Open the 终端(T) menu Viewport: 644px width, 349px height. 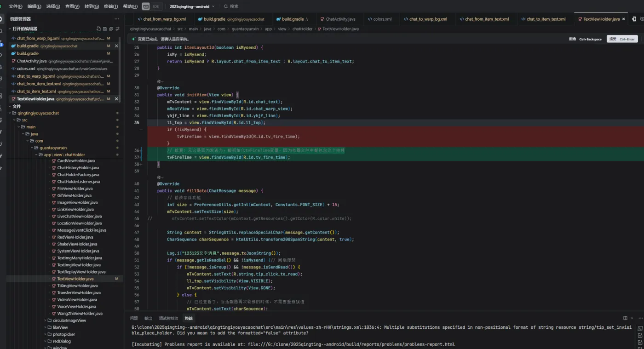[111, 6]
